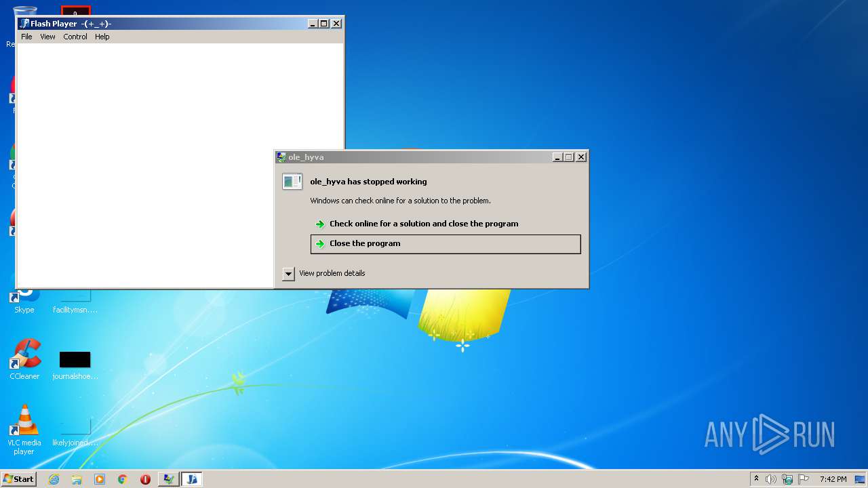
Task: Select the likelyjoined desktop file
Action: pyautogui.click(x=75, y=432)
